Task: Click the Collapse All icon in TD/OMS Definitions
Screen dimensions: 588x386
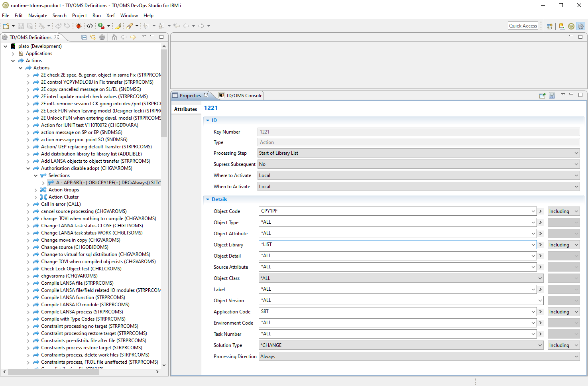Action: (84, 37)
